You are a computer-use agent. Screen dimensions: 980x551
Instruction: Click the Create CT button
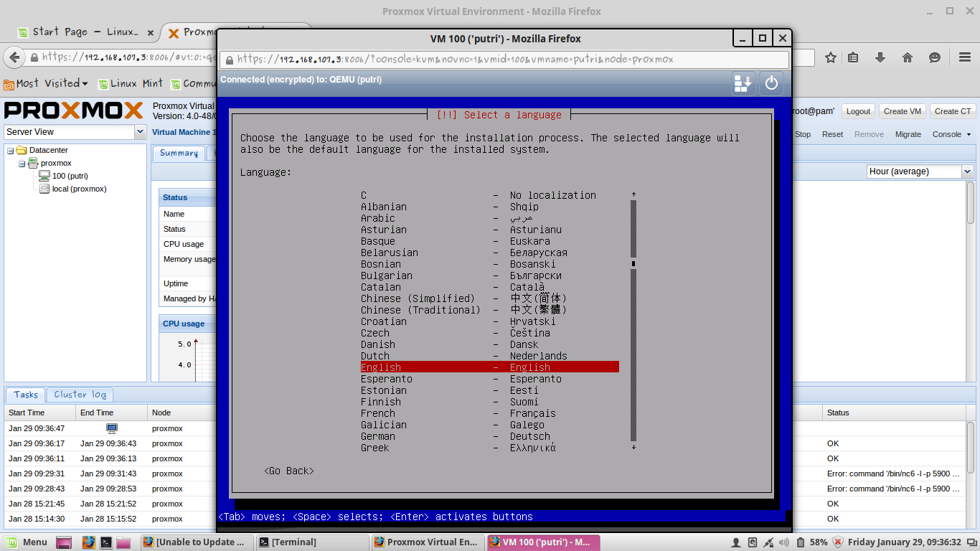pos(953,111)
